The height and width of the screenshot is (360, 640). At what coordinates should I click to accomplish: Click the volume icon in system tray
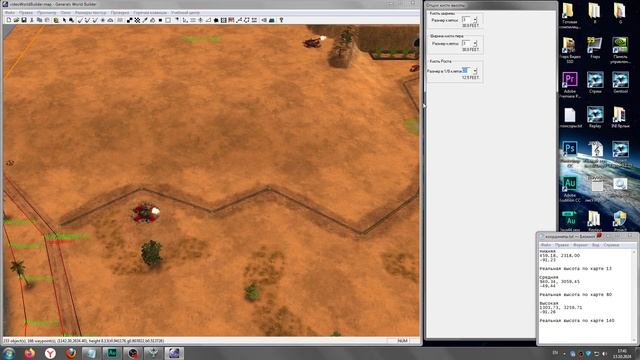click(x=604, y=353)
